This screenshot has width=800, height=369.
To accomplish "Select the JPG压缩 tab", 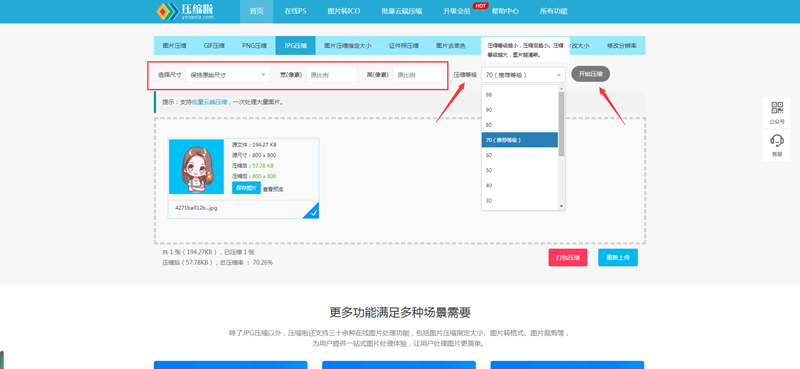I will click(x=295, y=45).
